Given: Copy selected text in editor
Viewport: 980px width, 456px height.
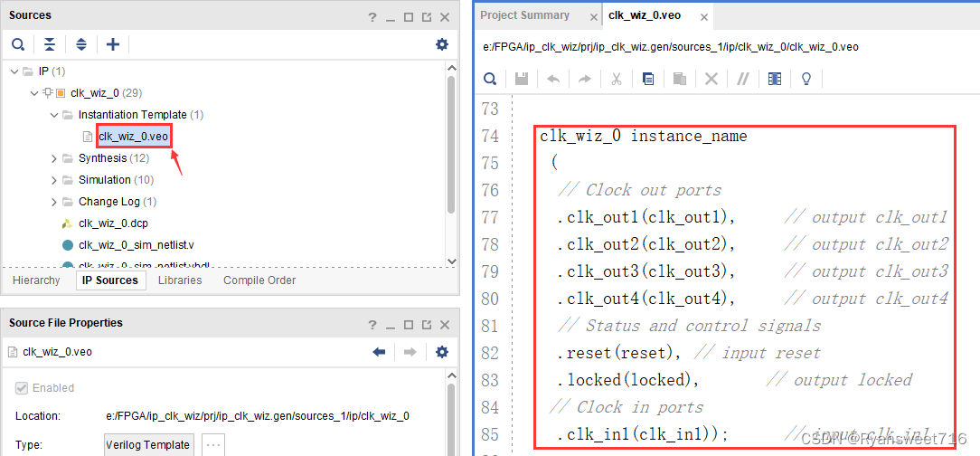Looking at the screenshot, I should (648, 78).
